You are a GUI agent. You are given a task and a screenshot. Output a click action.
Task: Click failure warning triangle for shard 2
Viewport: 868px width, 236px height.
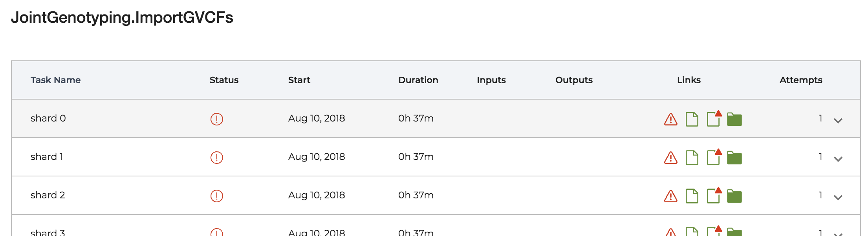pyautogui.click(x=671, y=196)
